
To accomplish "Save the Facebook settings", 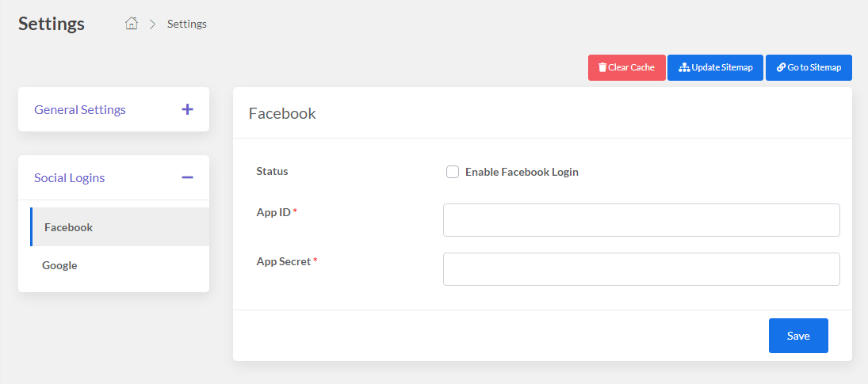I will (x=798, y=336).
